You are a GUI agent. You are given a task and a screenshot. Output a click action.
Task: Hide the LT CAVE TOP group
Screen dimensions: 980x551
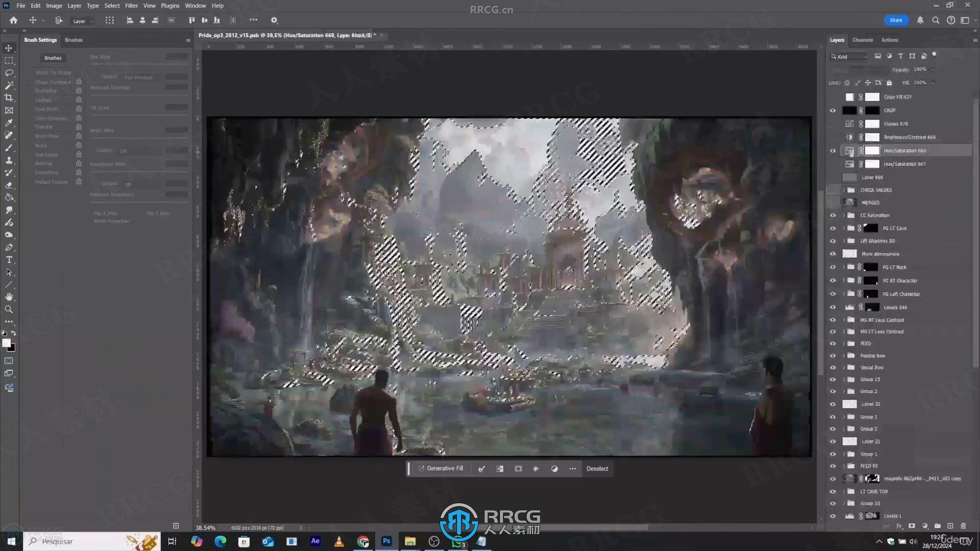click(832, 491)
